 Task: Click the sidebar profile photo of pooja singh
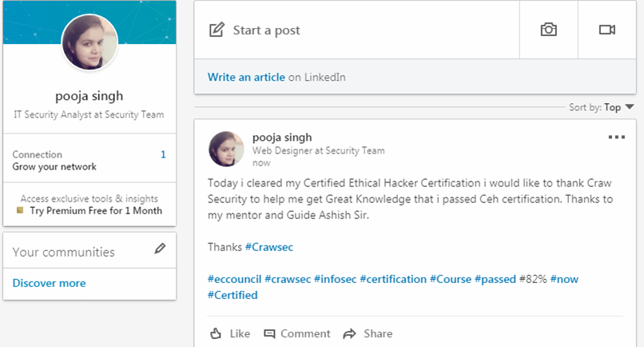pyautogui.click(x=89, y=42)
